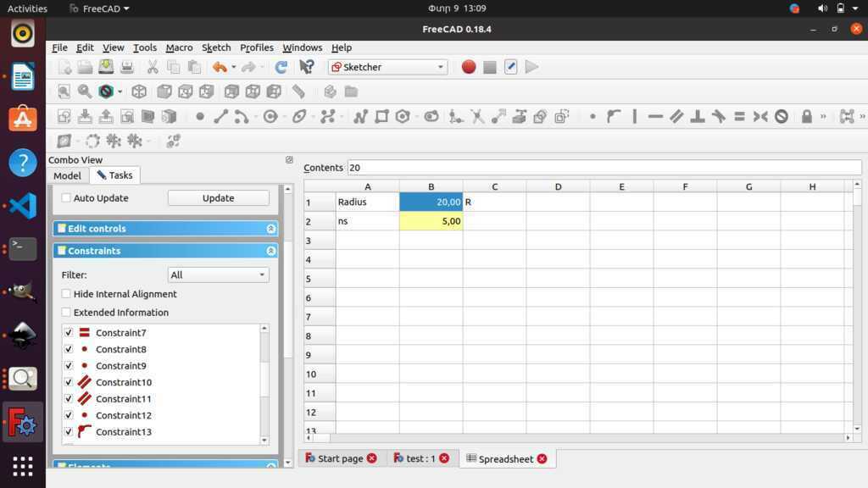Apply the equal constraint
868x488 pixels.
(x=739, y=116)
